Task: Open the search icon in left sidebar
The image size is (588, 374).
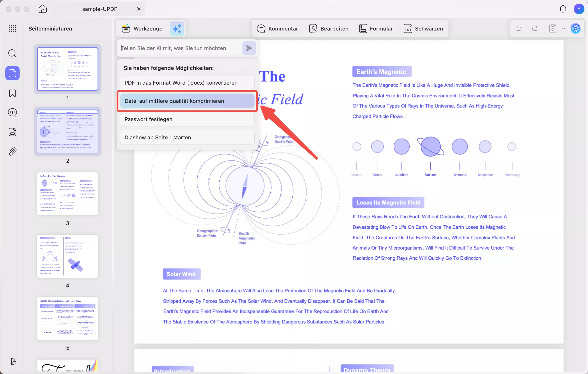Action: 12,53
